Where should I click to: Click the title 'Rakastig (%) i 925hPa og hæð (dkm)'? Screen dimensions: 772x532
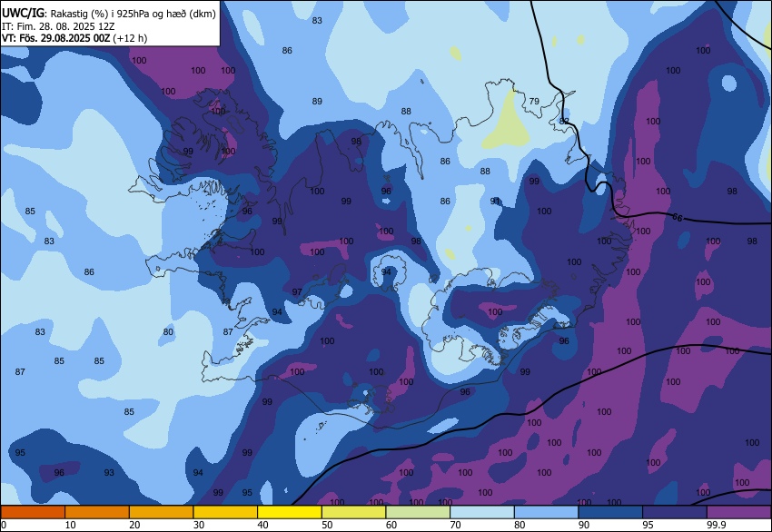click(x=133, y=14)
